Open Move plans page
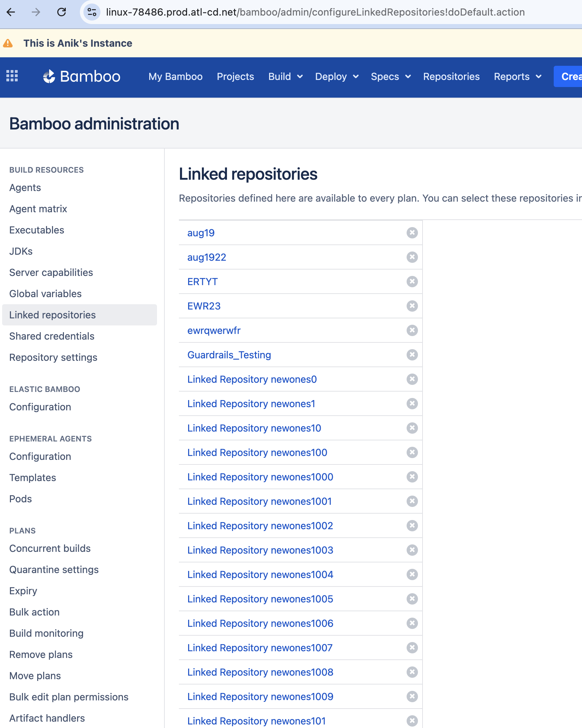 [x=35, y=676]
